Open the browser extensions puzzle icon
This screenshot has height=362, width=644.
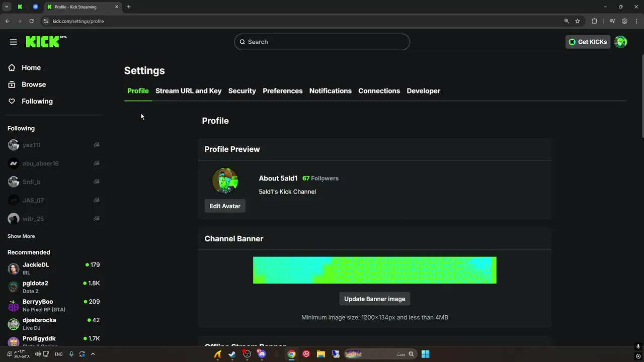pos(595,21)
